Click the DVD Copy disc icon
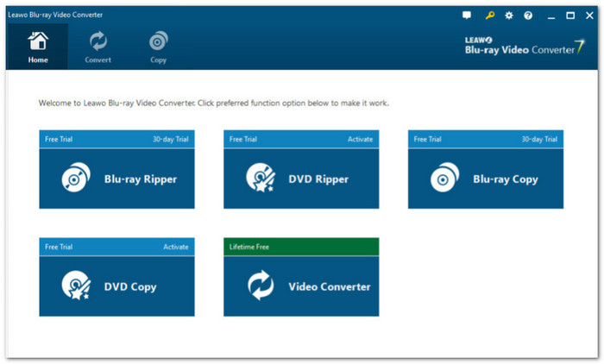The image size is (604, 364). (76, 285)
